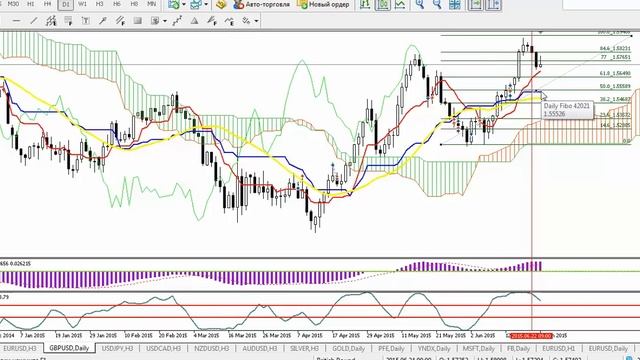Toggle chart auto-scroll
The image size is (640, 360).
pyautogui.click(x=476, y=4)
